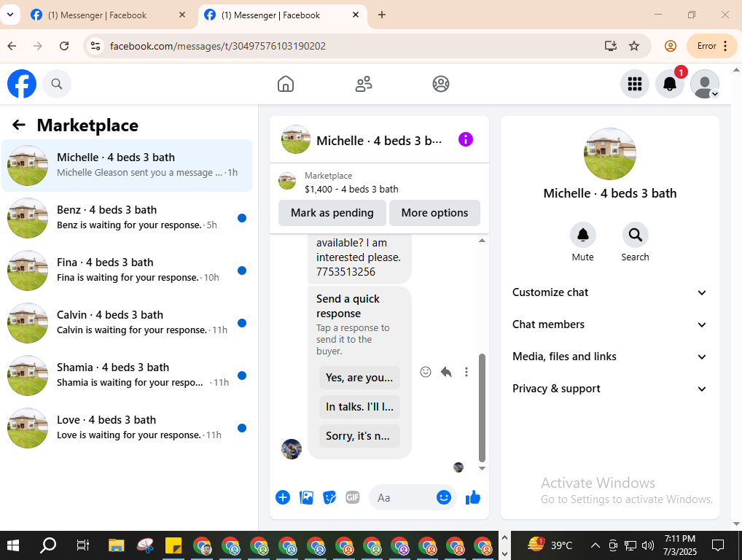Open Love conversation in list
Screen dimensions: 742x560
[x=127, y=428]
